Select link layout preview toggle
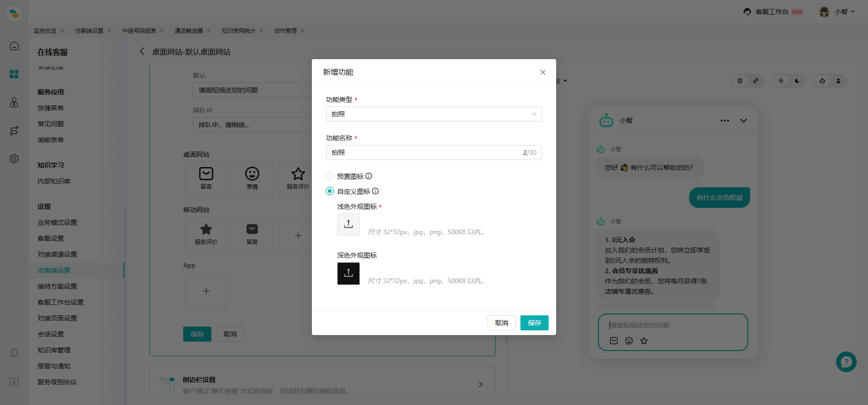 pos(756,81)
